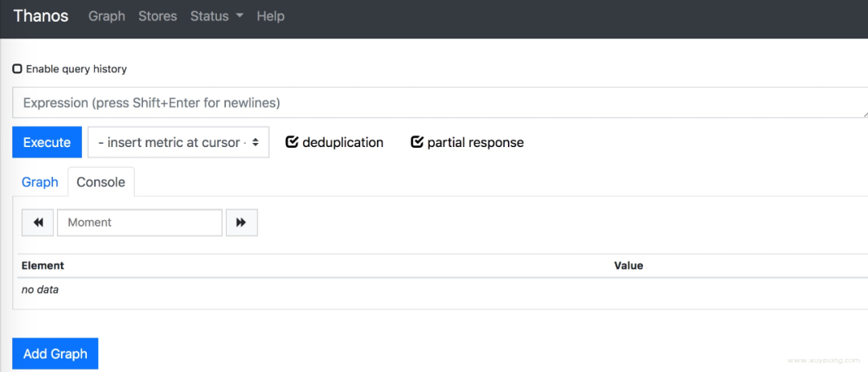Go to Graph in top navigation bar

pyautogui.click(x=107, y=16)
